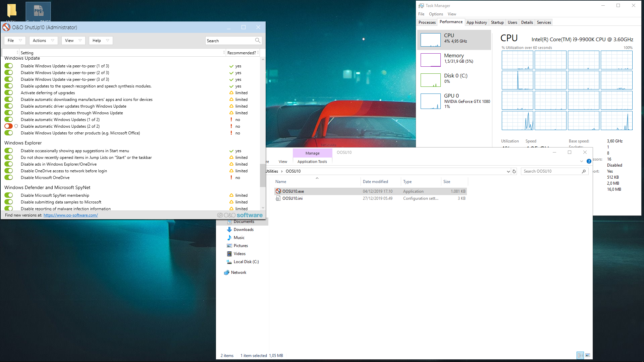This screenshot has height=362, width=644.
Task: Open Options menu in Task Manager
Action: point(436,14)
